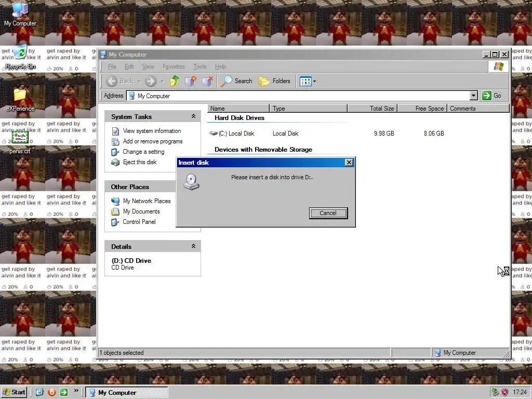
Task: Expand hidden quick launch items chevron
Action: pyautogui.click(x=76, y=391)
